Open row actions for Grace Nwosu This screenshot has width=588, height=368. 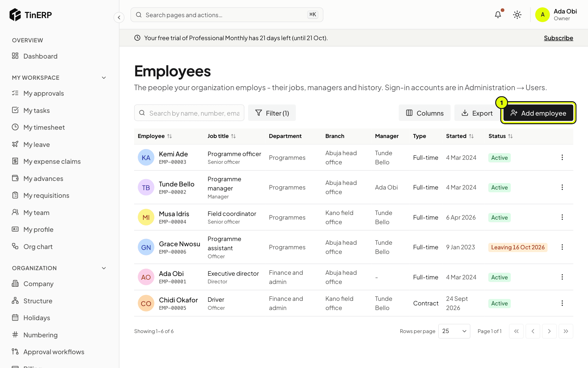[562, 247]
